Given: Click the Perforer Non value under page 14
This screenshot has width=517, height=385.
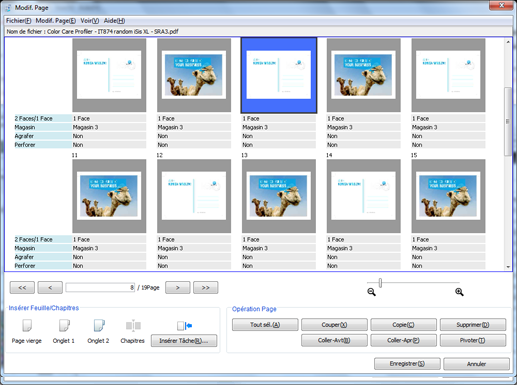Looking at the screenshot, I should point(364,266).
